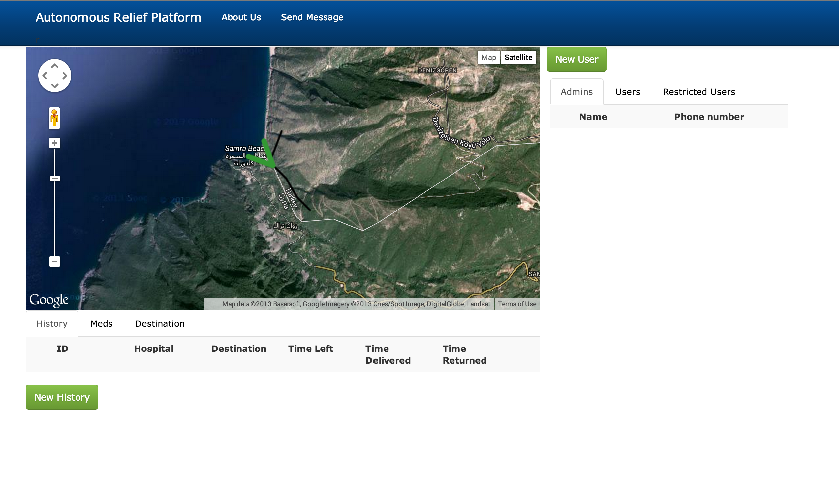
Task: Pan the map left with arrow
Action: 45,76
